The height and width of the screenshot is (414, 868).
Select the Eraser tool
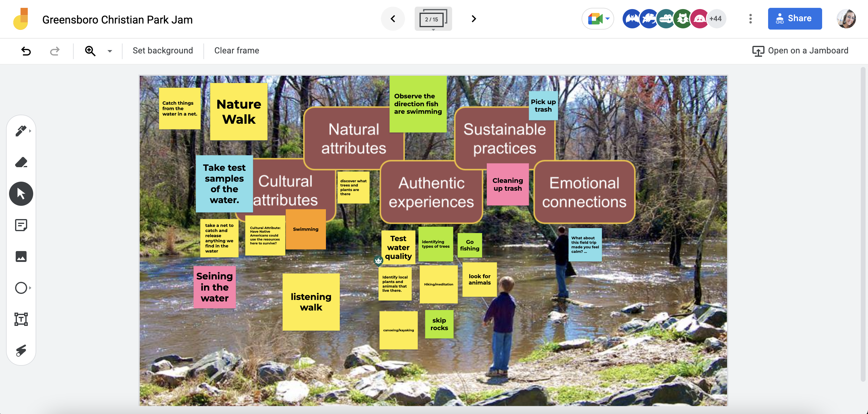[21, 162]
